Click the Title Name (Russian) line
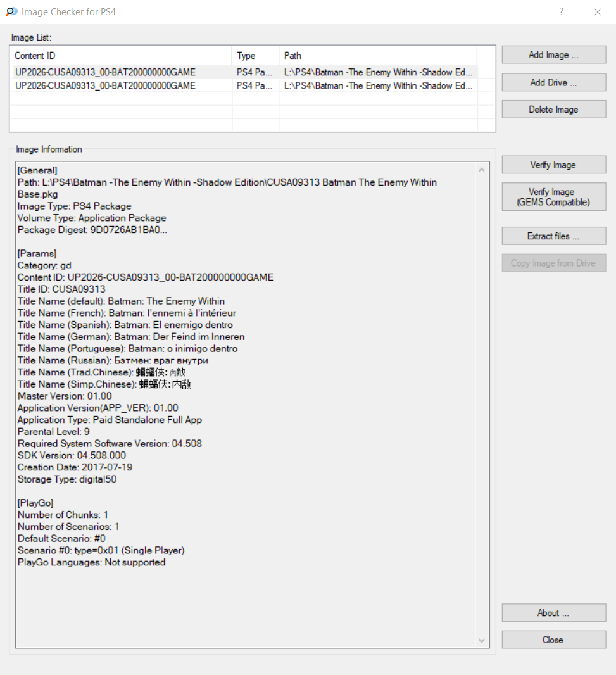Viewport: 616px width, 675px height. click(x=113, y=361)
